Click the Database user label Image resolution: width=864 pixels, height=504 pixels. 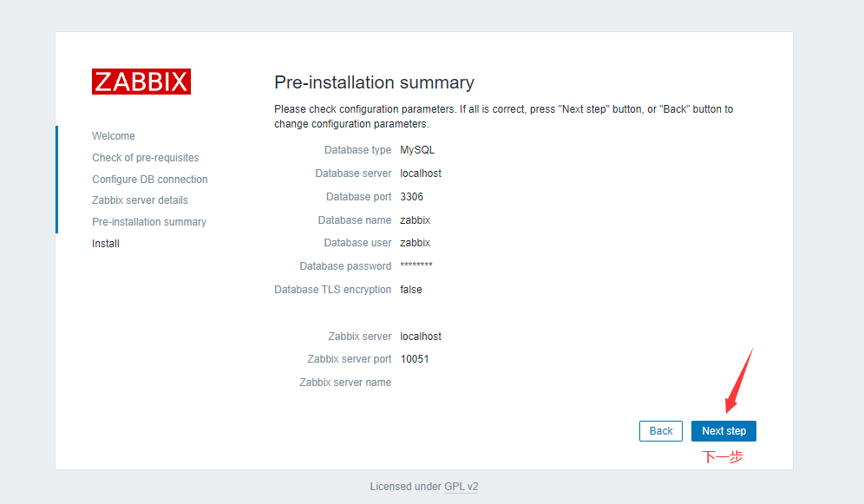357,242
